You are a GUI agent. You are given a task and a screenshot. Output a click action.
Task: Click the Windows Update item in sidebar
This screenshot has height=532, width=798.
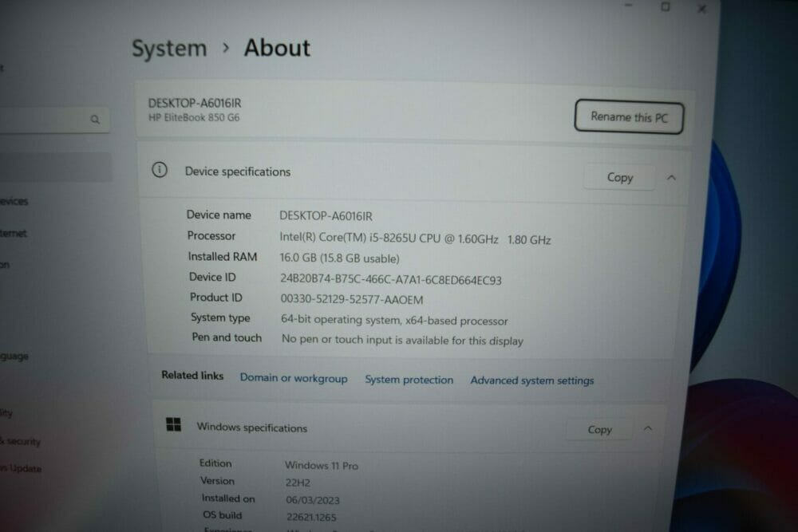point(21,468)
